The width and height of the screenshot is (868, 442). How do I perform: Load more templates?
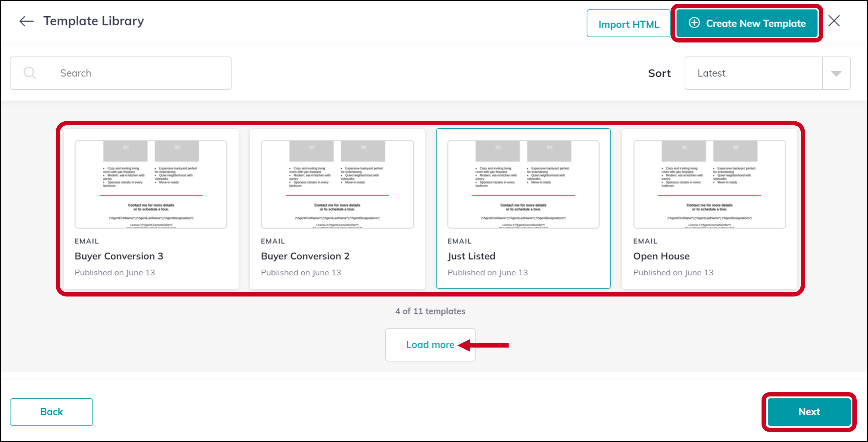(430, 345)
